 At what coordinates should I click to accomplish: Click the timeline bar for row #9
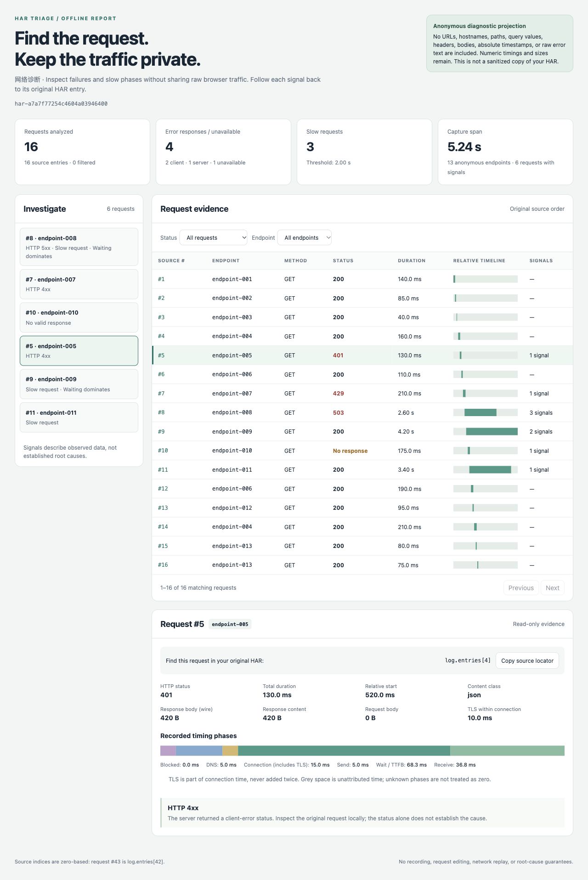tap(492, 432)
